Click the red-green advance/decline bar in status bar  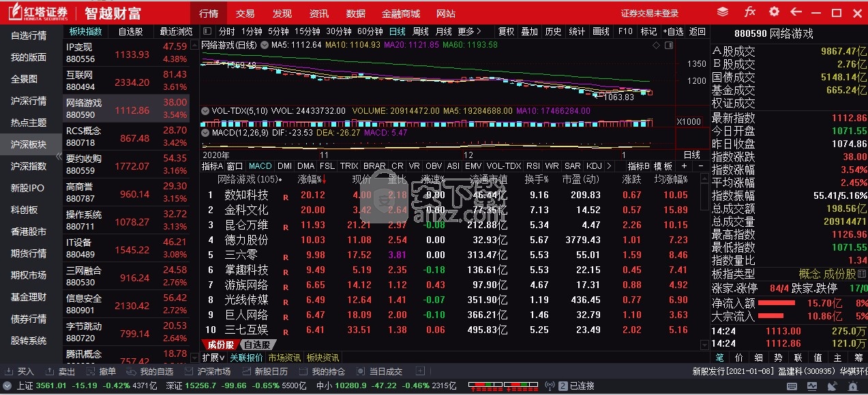pyautogui.click(x=503, y=385)
